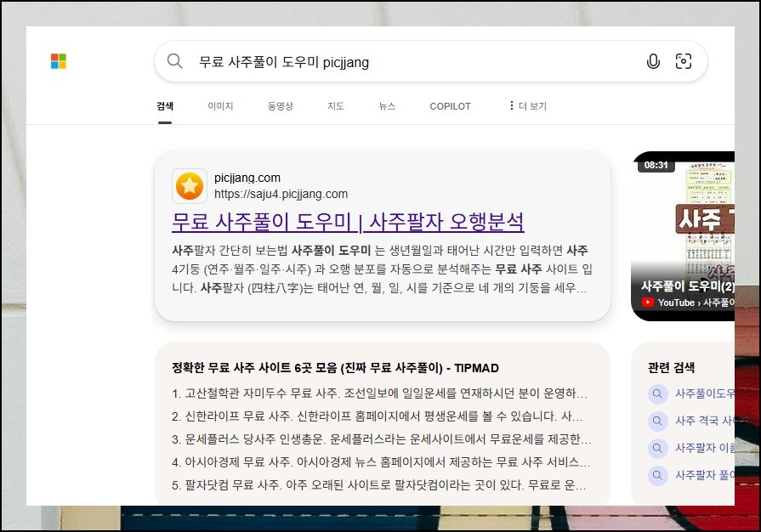This screenshot has width=761, height=532.
Task: Click the picjjang.com site name
Action: coord(247,178)
